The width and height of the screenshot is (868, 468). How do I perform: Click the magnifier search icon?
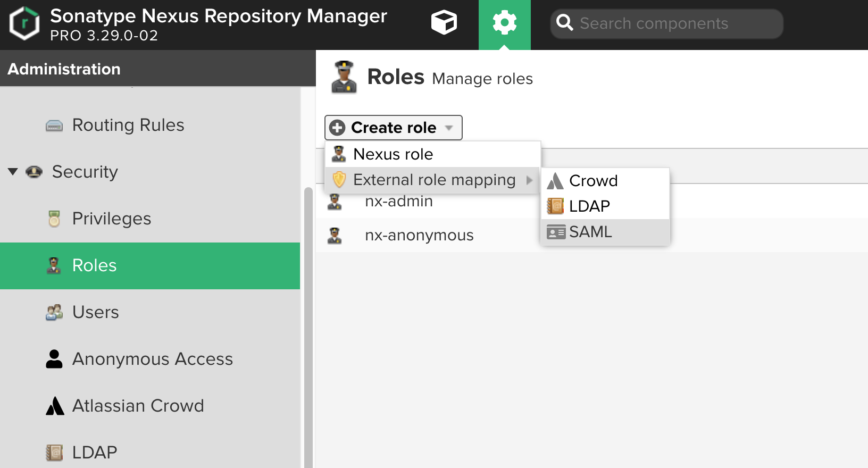pyautogui.click(x=564, y=23)
